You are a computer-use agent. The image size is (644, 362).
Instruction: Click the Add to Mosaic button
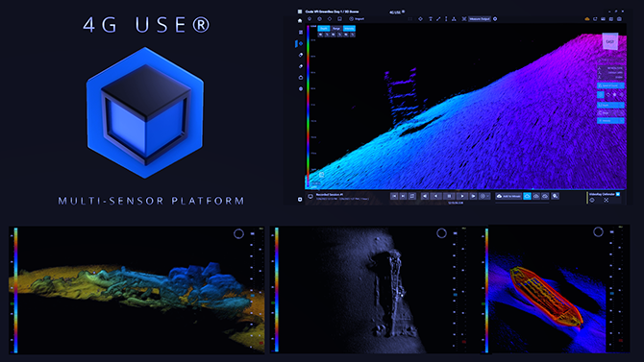(x=508, y=196)
